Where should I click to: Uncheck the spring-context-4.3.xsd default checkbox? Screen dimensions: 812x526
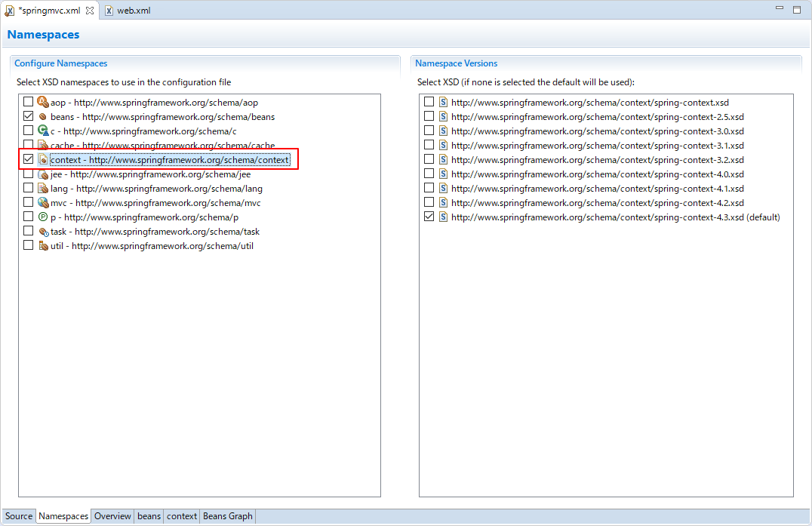(429, 217)
